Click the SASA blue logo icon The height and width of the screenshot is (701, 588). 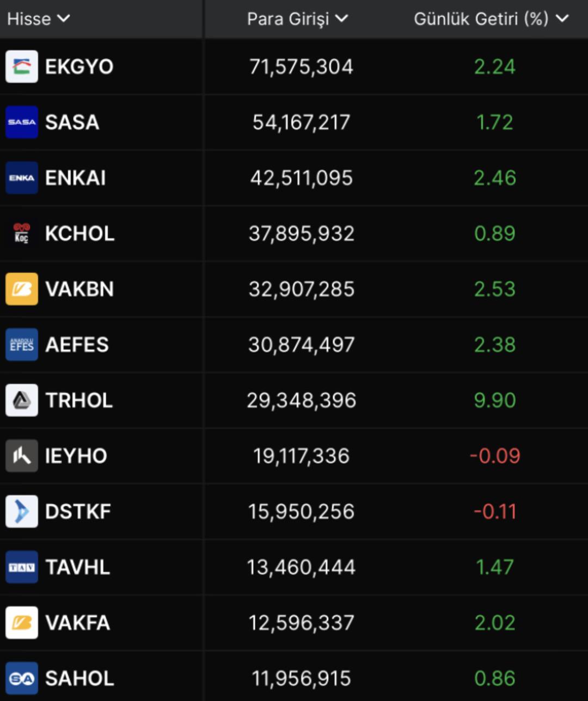coord(22,122)
